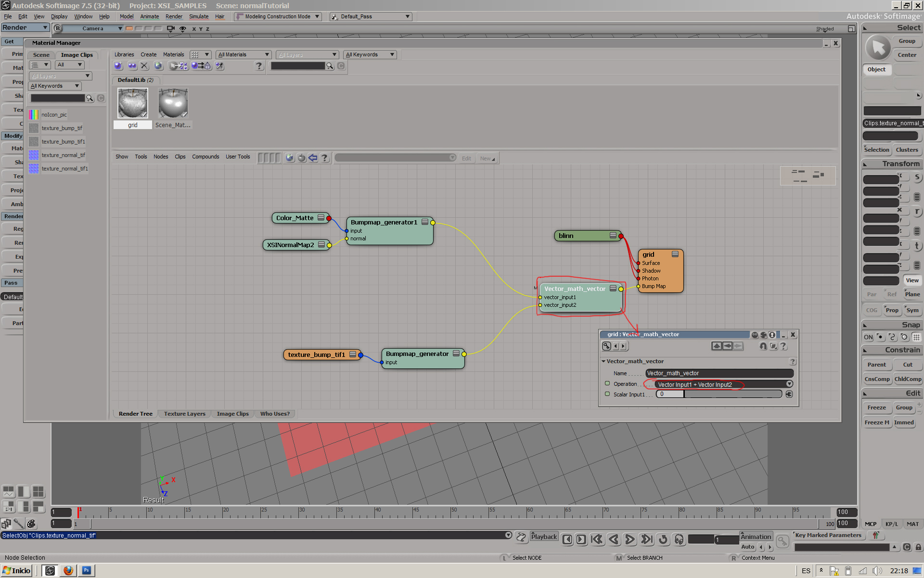Collapse the Vector_math_vector property section
This screenshot has width=924, height=578.
pos(603,361)
